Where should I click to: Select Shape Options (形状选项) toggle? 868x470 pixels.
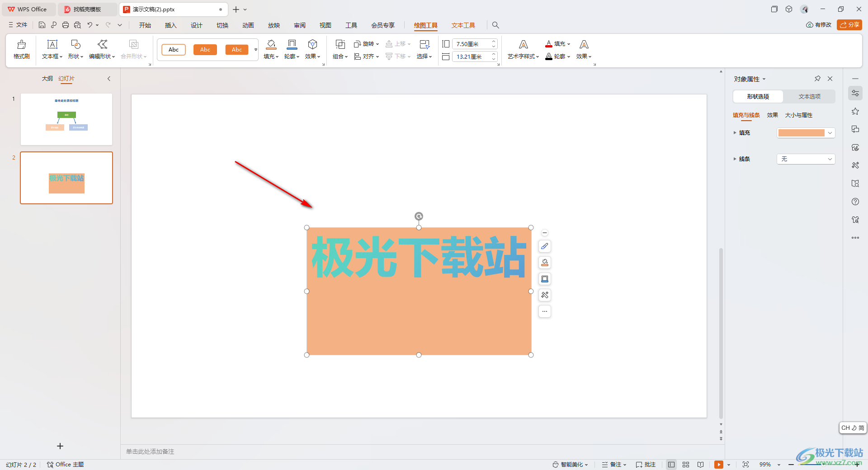[x=758, y=96]
